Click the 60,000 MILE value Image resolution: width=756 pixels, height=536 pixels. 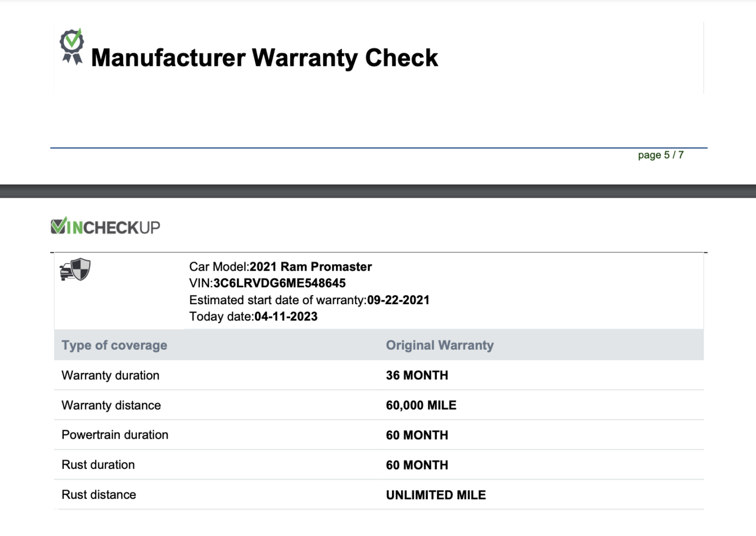[x=421, y=405]
